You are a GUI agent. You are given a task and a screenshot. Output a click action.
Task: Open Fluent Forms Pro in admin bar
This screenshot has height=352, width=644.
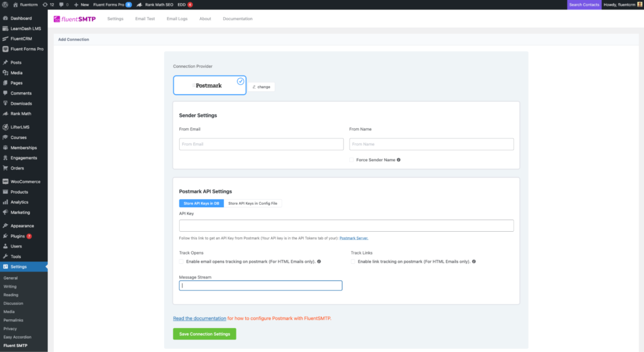click(112, 4)
